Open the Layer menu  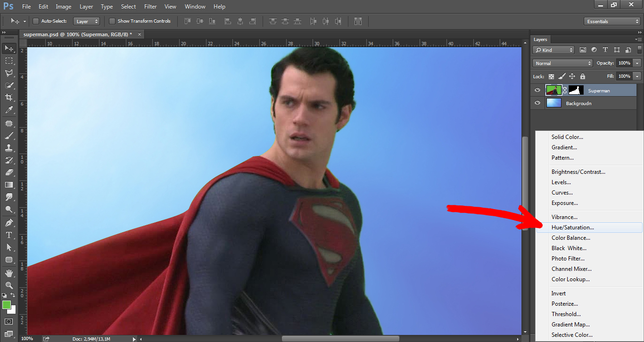86,7
